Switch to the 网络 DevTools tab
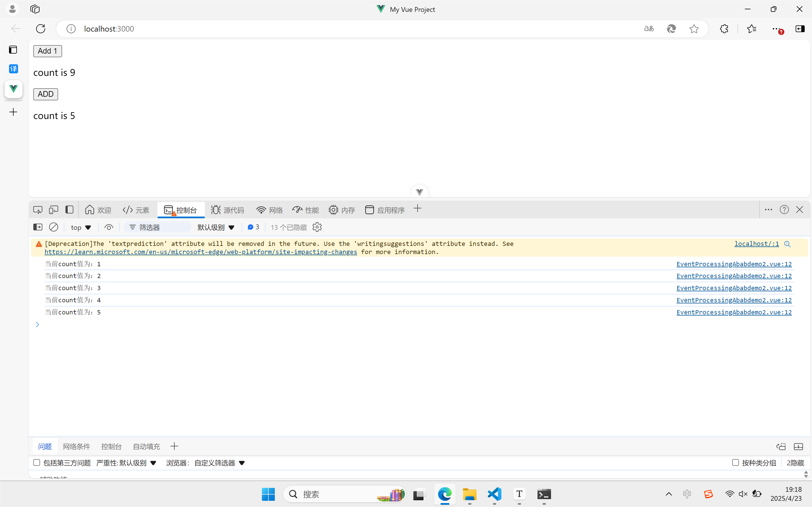 [270, 210]
